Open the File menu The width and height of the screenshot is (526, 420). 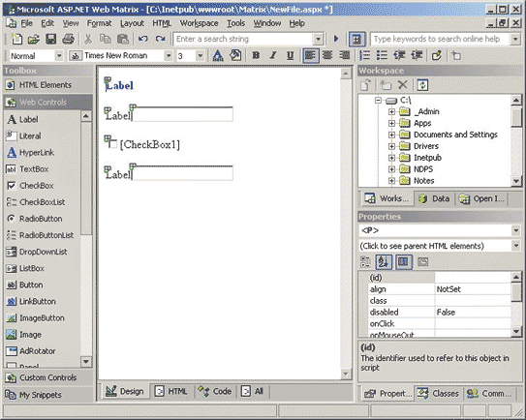26,23
